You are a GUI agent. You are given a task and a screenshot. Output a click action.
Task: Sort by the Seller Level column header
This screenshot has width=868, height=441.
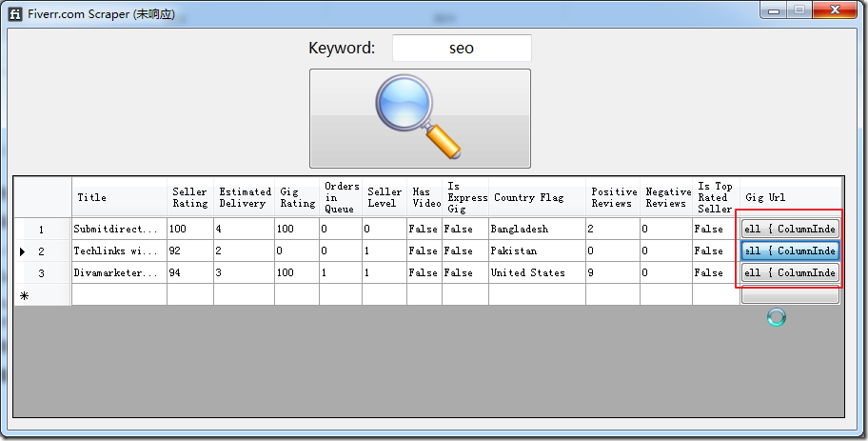(x=385, y=197)
